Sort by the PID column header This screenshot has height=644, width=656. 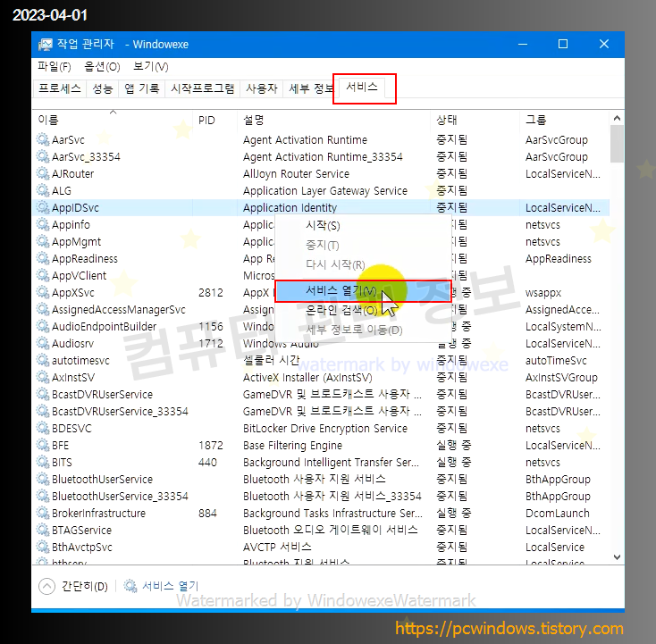click(x=215, y=120)
